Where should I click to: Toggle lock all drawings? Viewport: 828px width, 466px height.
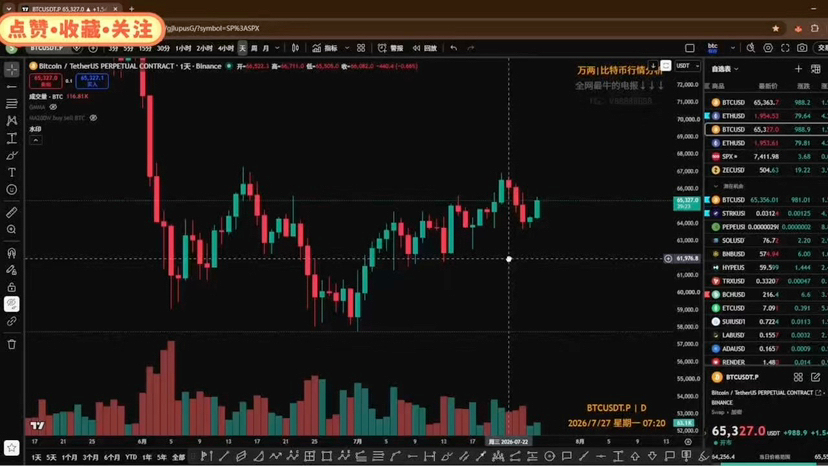pyautogui.click(x=12, y=287)
